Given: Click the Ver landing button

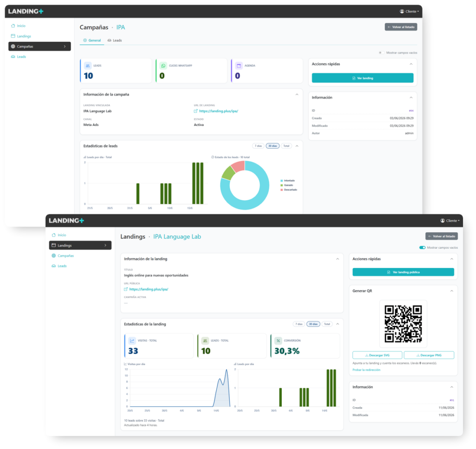Looking at the screenshot, I should (363, 78).
